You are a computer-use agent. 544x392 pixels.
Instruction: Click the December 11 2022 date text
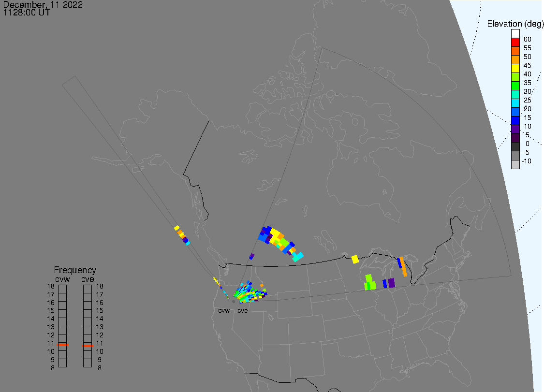pos(43,5)
